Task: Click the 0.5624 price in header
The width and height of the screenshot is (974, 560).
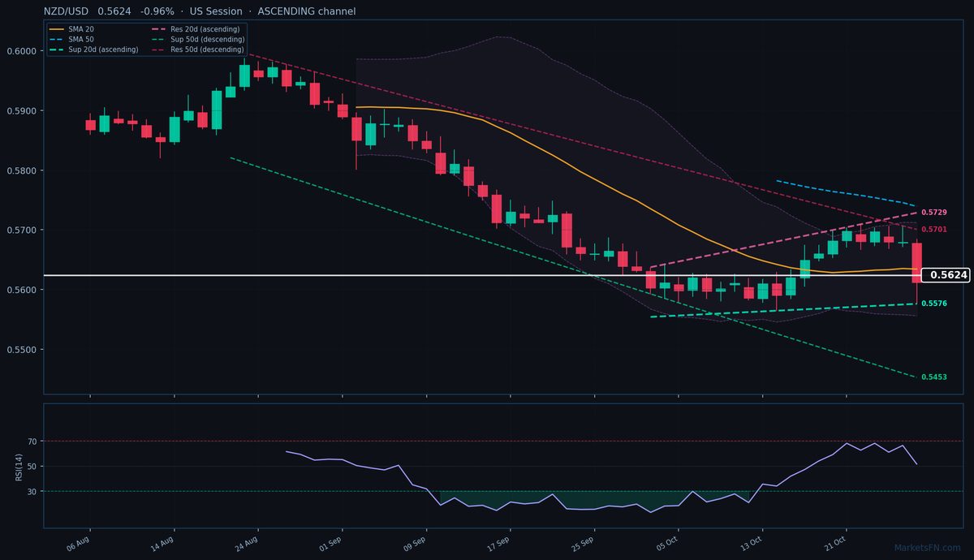Action: pyautogui.click(x=114, y=11)
